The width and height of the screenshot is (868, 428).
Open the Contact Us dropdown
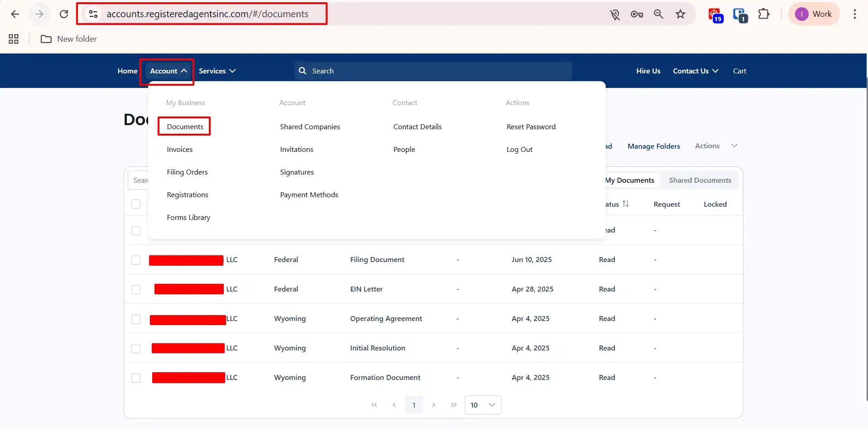click(695, 71)
